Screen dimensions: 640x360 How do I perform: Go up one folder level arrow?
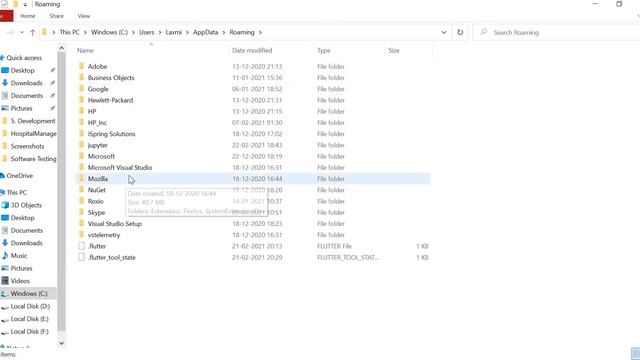[x=32, y=32]
